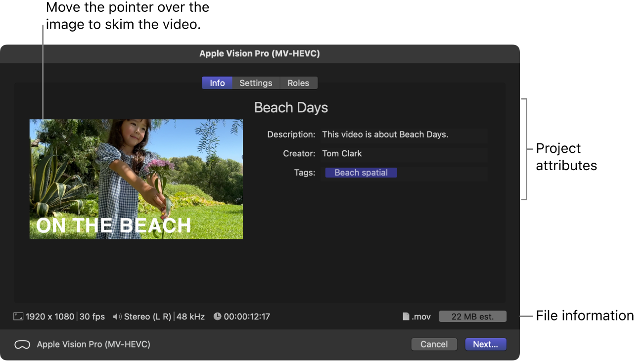
Task: Select the Beach spatial tag token
Action: point(361,172)
